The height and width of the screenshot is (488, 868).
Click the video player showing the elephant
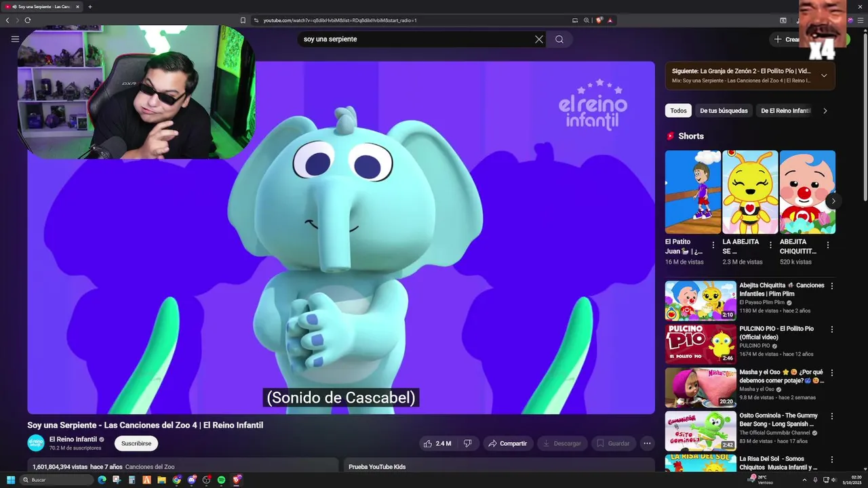(x=341, y=237)
